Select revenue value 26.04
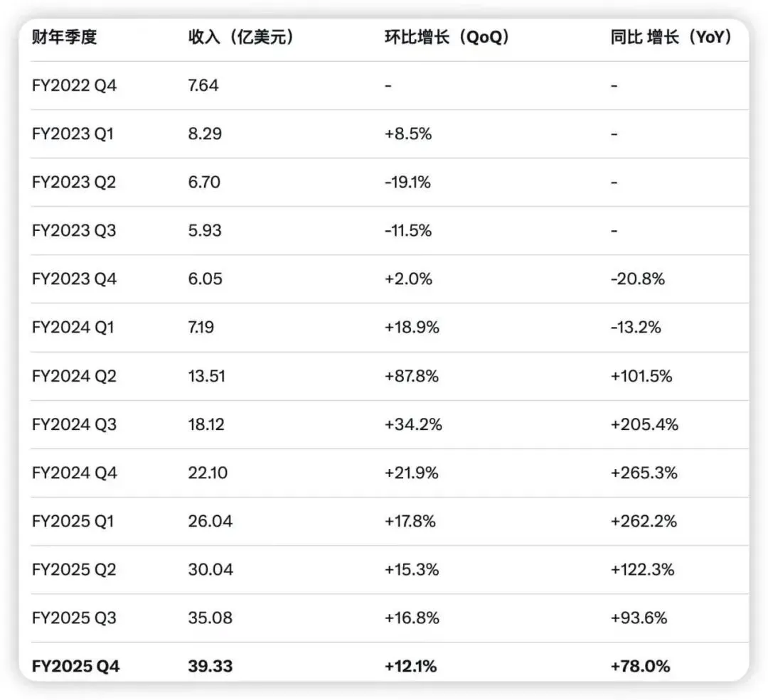This screenshot has height=700, width=768. [210, 522]
